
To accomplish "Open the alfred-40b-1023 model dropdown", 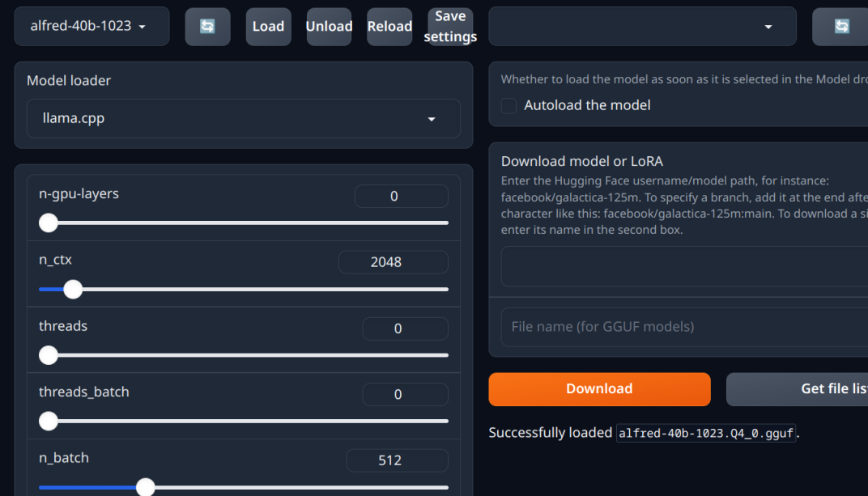I will pos(91,27).
